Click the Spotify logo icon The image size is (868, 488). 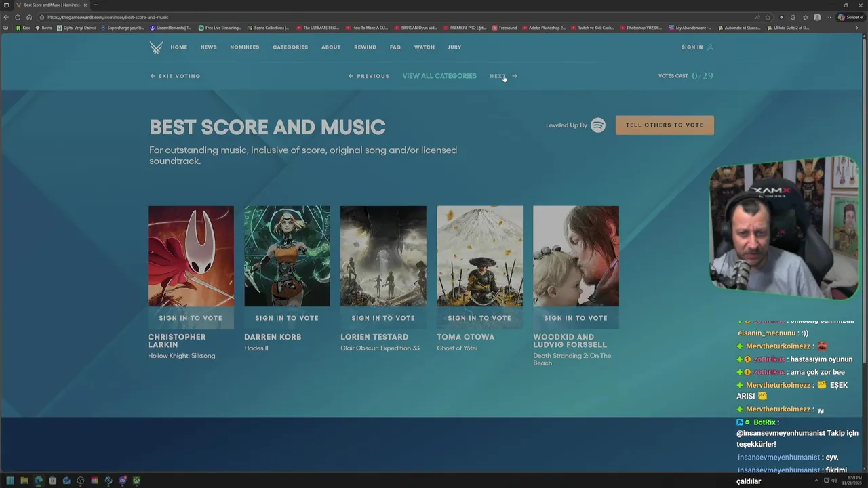pos(597,125)
